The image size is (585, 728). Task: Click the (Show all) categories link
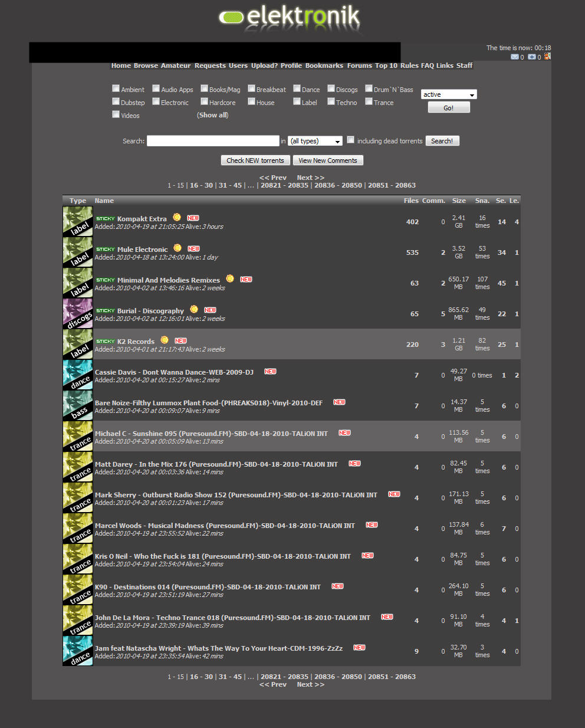tap(213, 115)
